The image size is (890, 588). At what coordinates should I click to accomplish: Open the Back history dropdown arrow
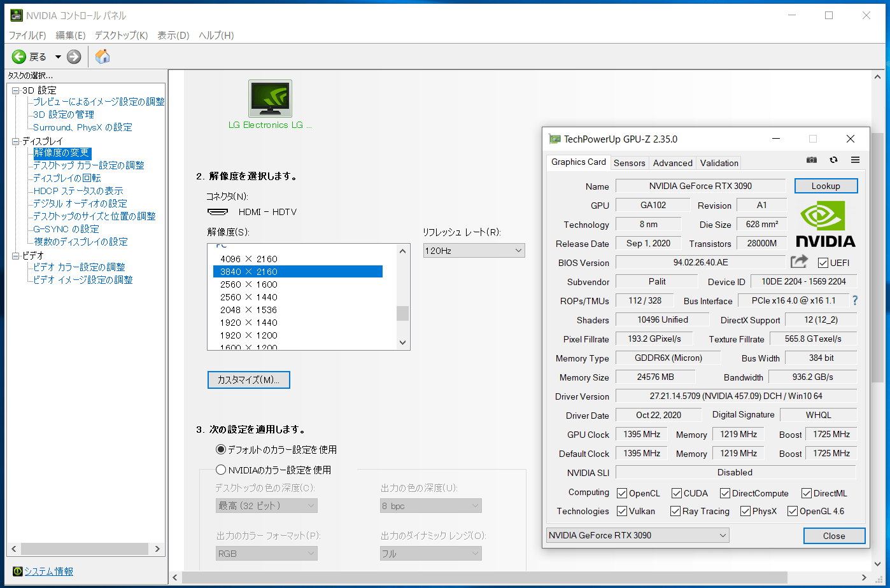pyautogui.click(x=58, y=57)
